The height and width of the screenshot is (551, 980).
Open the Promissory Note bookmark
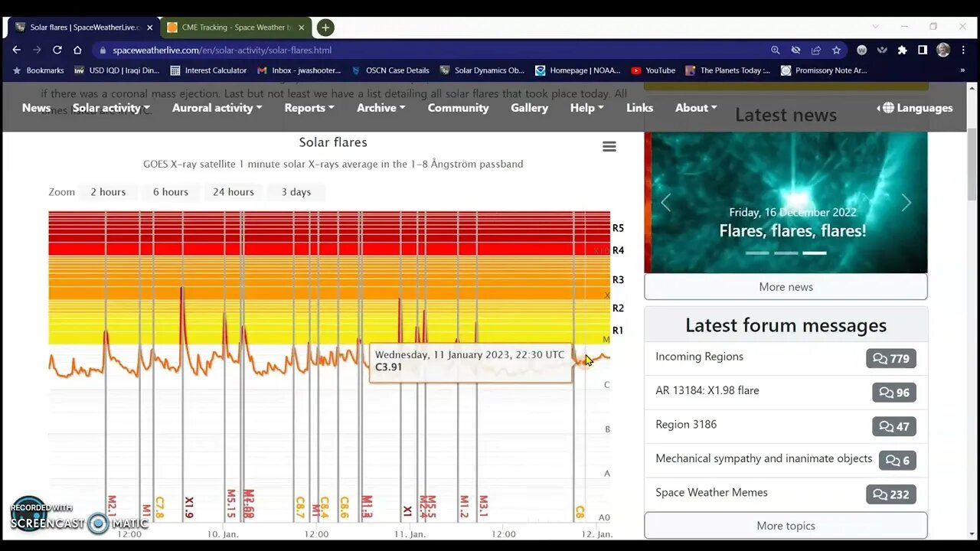pyautogui.click(x=824, y=70)
